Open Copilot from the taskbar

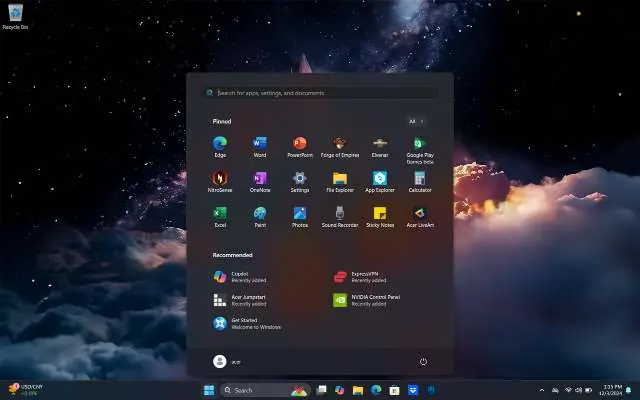[x=340, y=391]
